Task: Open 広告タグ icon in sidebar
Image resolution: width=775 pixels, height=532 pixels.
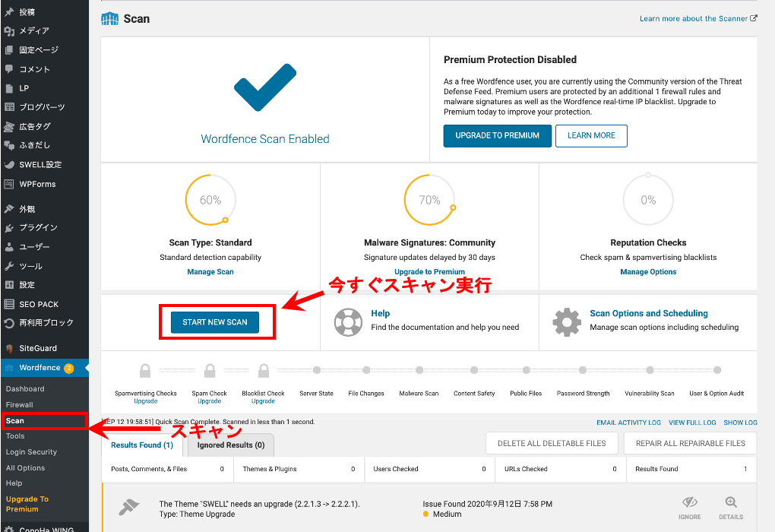Action: 9,127
